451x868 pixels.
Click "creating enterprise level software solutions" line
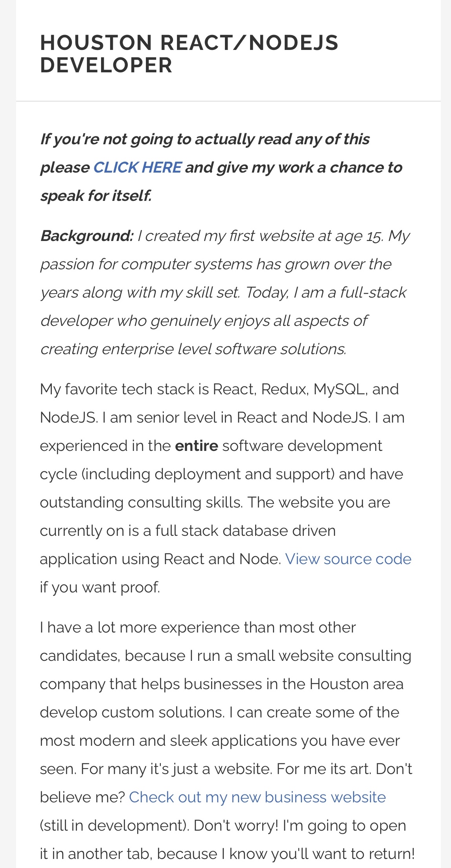pos(193,349)
